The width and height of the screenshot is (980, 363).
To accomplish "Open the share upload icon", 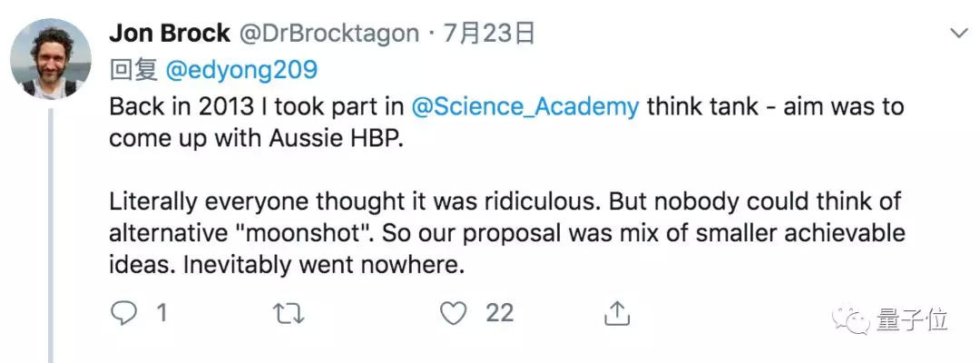I will pos(617,314).
